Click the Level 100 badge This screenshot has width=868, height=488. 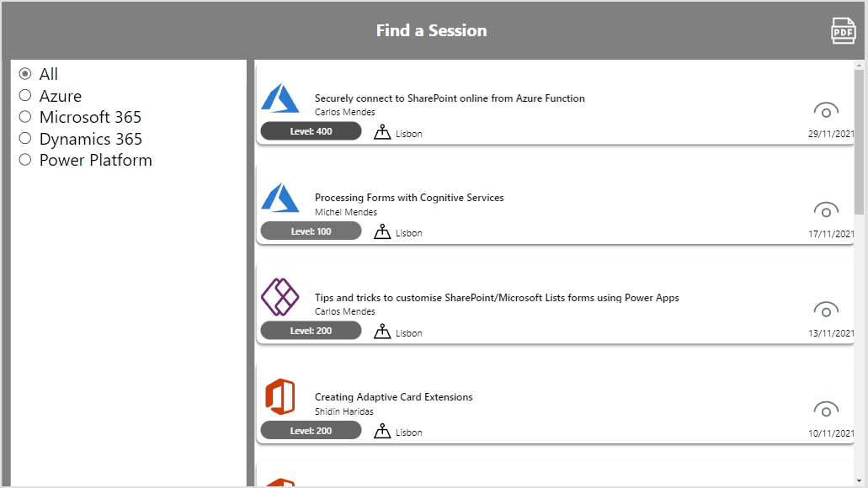(311, 231)
